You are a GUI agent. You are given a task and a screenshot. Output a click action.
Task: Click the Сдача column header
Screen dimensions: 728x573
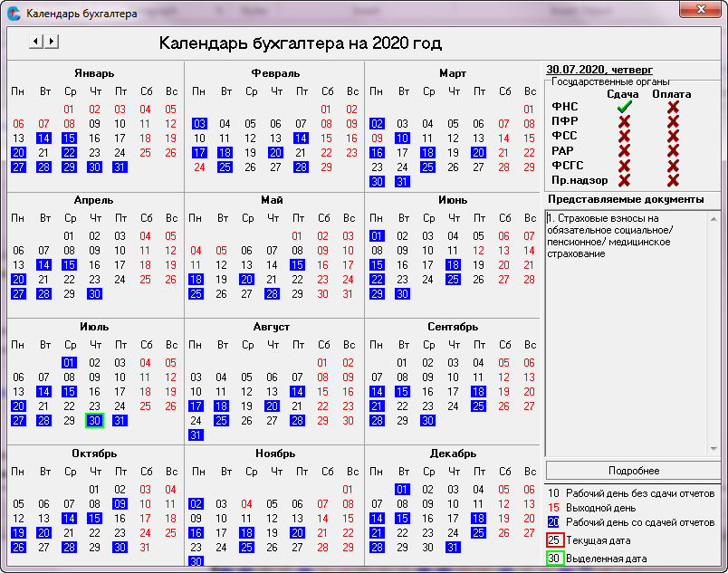[x=623, y=94]
